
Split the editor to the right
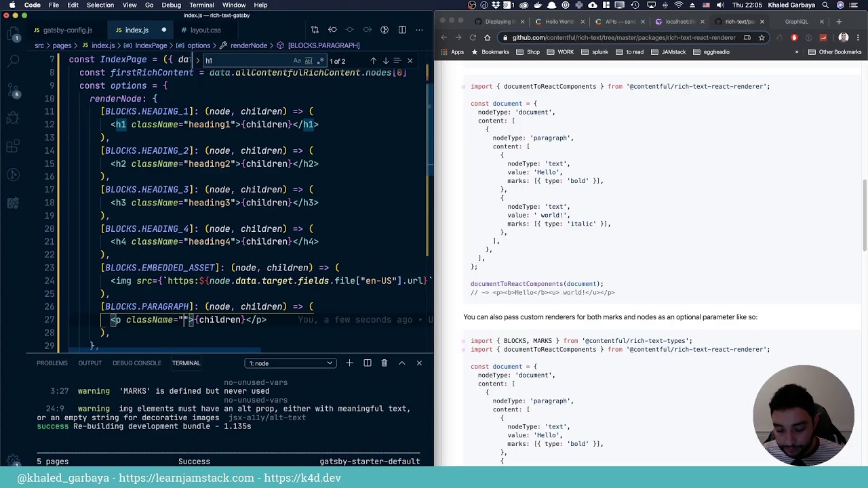point(402,30)
